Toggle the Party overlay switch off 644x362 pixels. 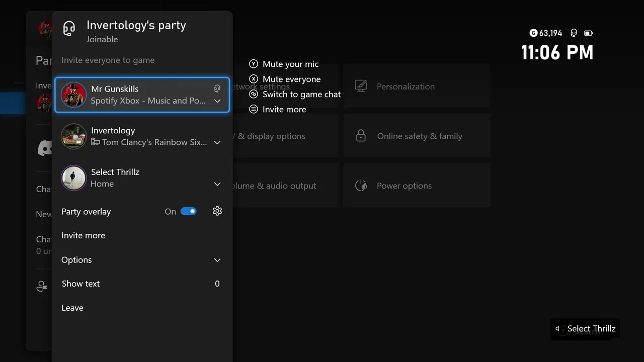point(189,211)
